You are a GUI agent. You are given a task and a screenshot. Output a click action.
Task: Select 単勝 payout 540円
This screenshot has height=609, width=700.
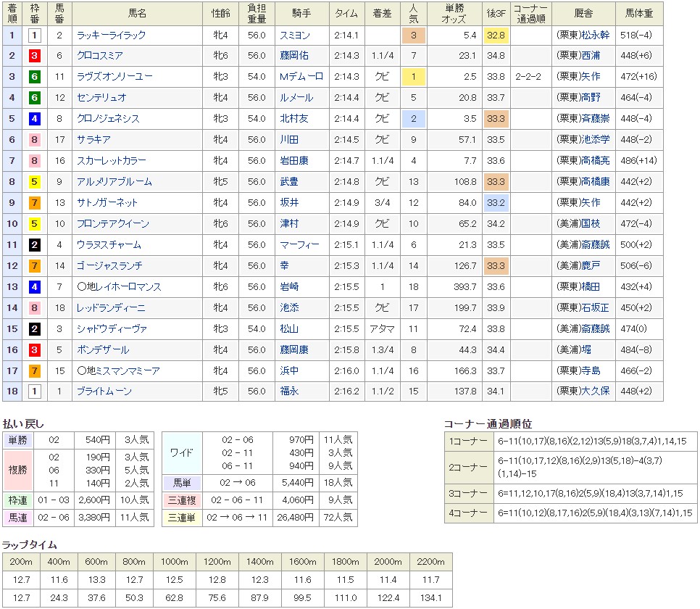tap(98, 440)
